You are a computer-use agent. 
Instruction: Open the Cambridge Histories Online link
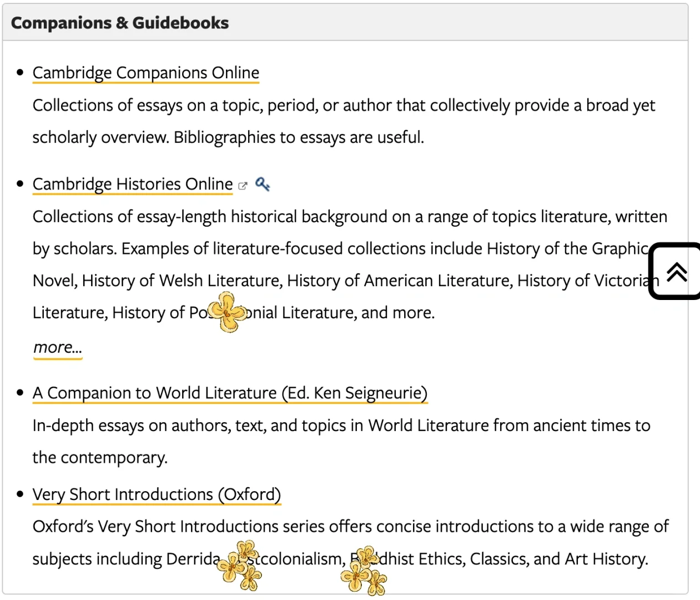(x=133, y=184)
